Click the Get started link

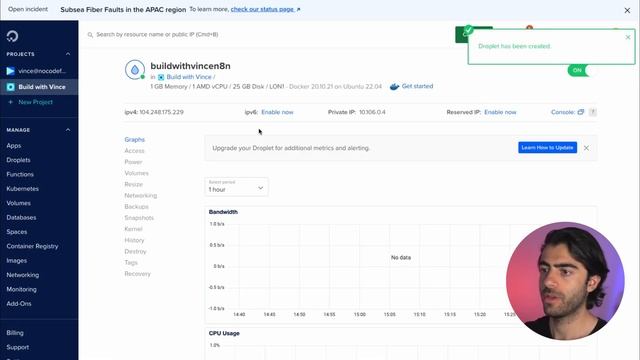coord(417,86)
